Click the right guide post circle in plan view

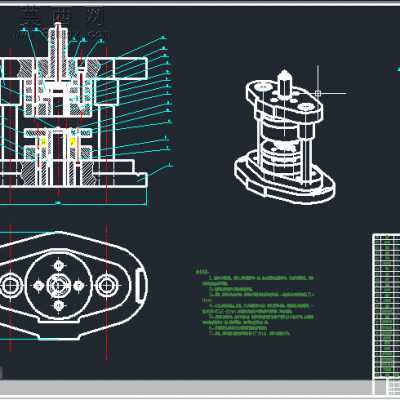[106, 285]
